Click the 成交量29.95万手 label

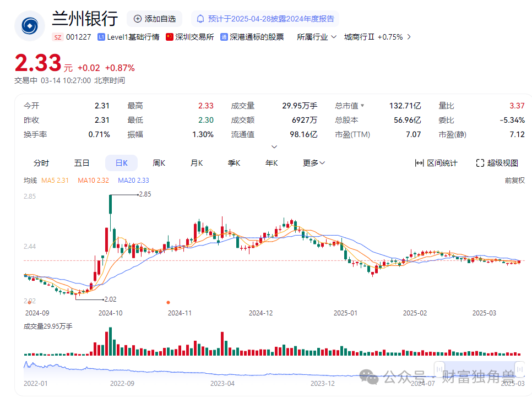pyautogui.click(x=48, y=326)
